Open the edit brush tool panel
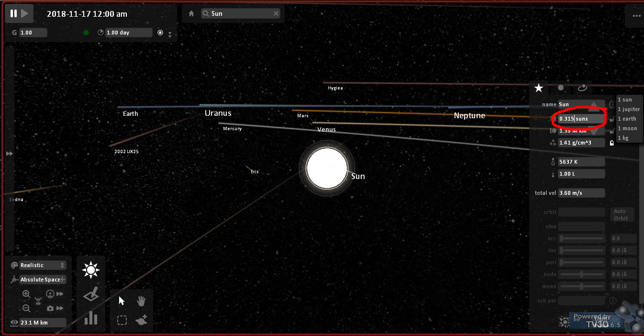This screenshot has height=336, width=644. tap(90, 294)
